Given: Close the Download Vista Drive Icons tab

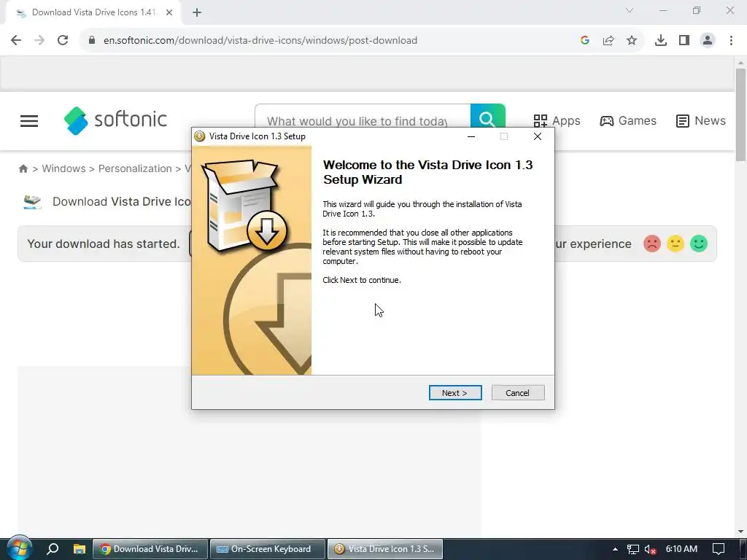Looking at the screenshot, I should coord(169,12).
